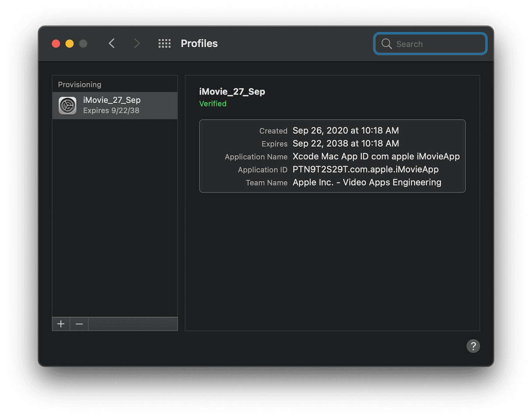Click 'Apple Inc. - Video Apps Engineering'

[367, 182]
